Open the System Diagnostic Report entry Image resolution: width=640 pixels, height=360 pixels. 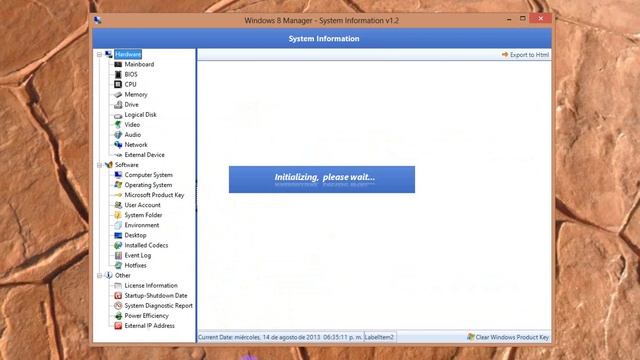(158, 306)
